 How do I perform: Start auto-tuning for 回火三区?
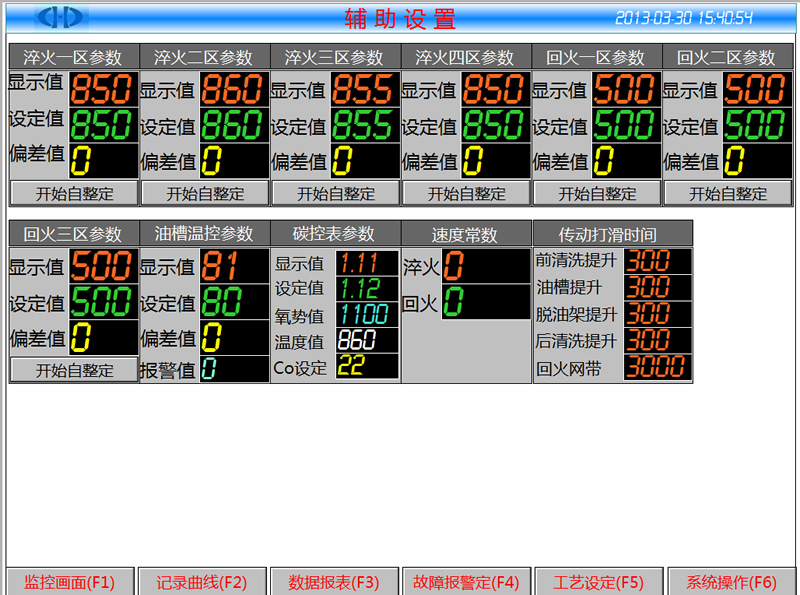coord(74,370)
